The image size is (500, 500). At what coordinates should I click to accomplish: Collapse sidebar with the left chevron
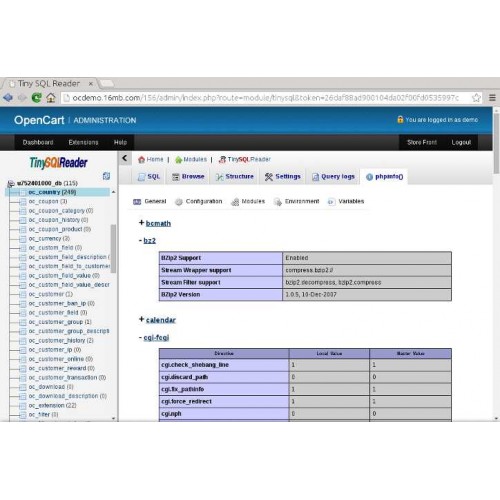(125, 158)
